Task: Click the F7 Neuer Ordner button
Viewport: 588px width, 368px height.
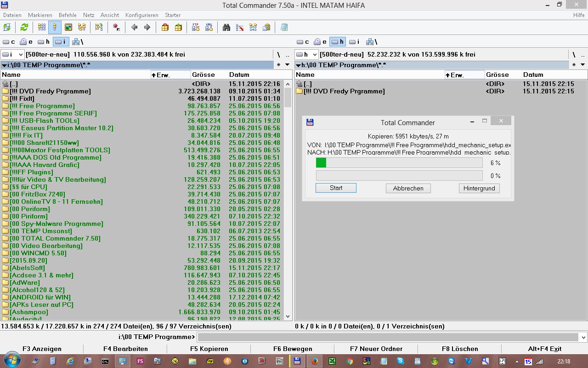Action: (x=376, y=349)
